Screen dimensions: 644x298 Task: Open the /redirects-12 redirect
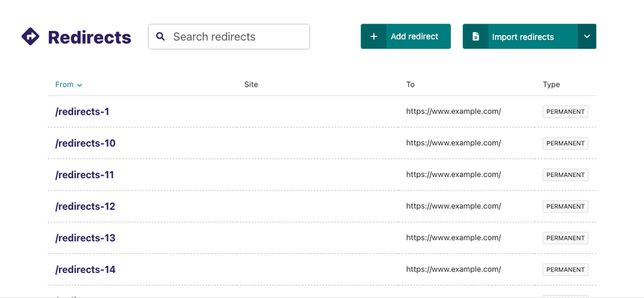85,206
